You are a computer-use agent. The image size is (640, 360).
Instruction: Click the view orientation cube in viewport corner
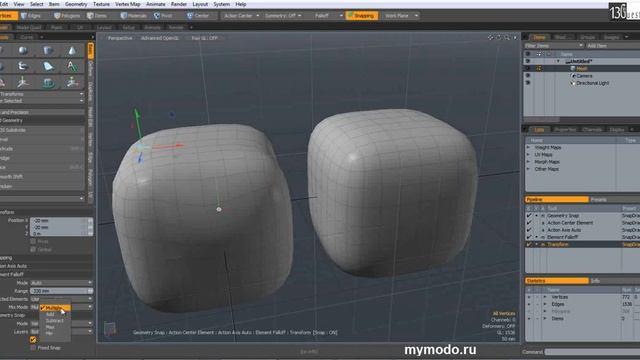pyautogui.click(x=109, y=328)
